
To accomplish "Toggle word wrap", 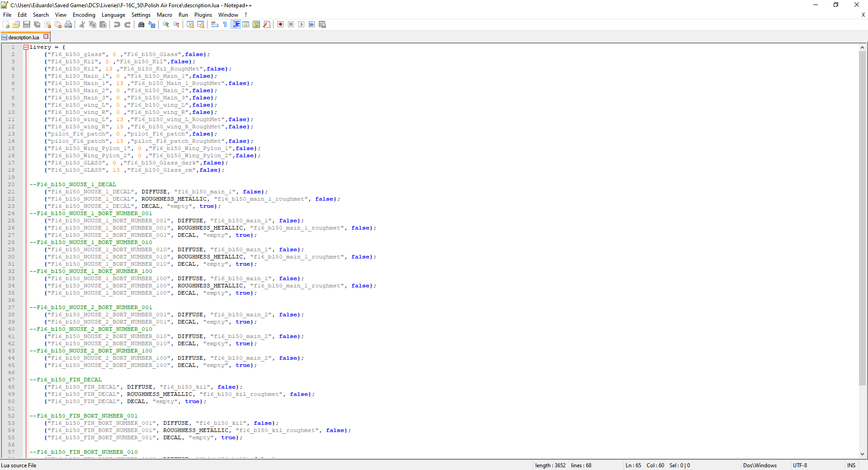I will (215, 24).
